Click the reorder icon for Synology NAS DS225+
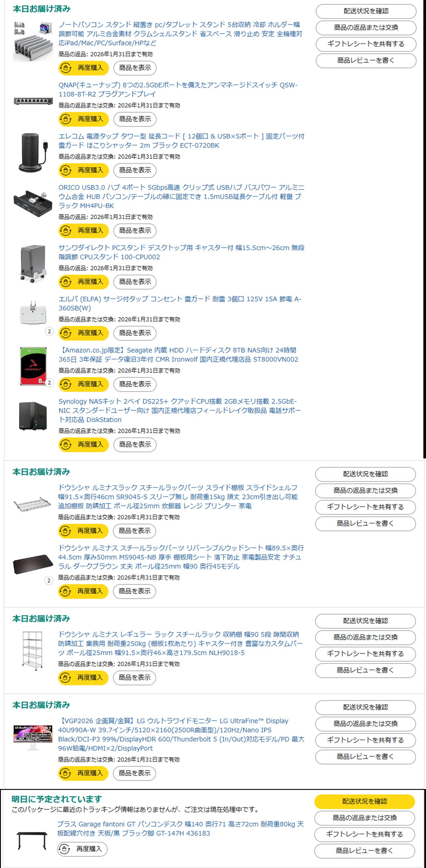426x868 pixels. (x=65, y=445)
